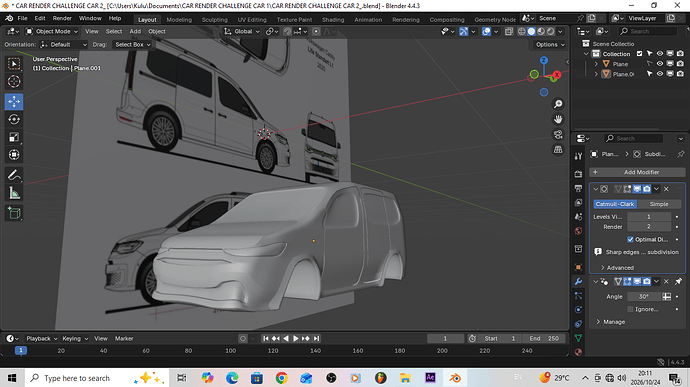
Task: Hide the Plane.001 object in viewport
Action: tap(660, 74)
